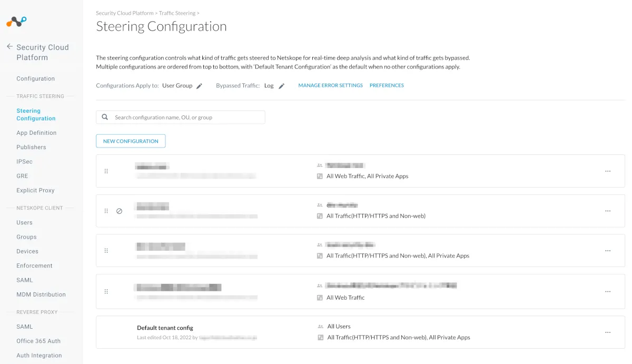Screen dimensions: 632x364
Task: Open the Default tenant config row
Action: click(x=165, y=328)
